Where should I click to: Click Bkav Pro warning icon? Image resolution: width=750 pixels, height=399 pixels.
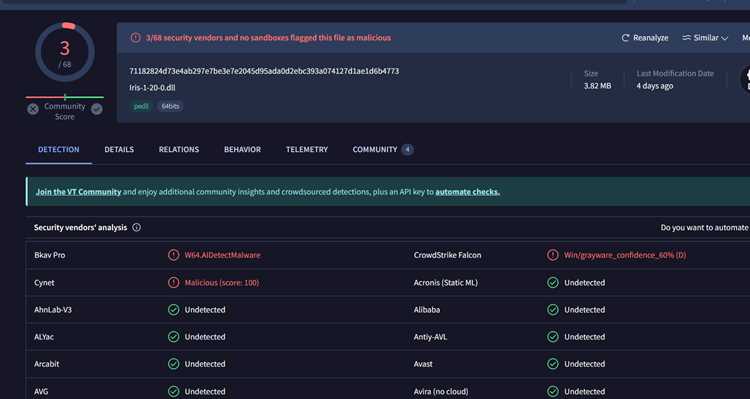point(174,255)
